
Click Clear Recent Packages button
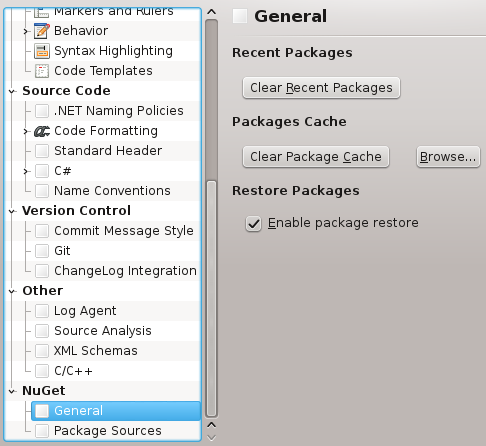pyautogui.click(x=321, y=88)
